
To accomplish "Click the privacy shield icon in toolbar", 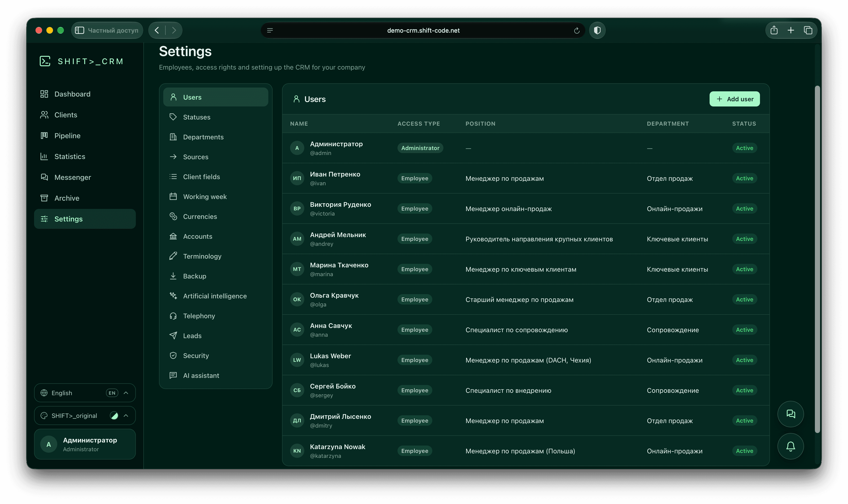I will [x=597, y=31].
